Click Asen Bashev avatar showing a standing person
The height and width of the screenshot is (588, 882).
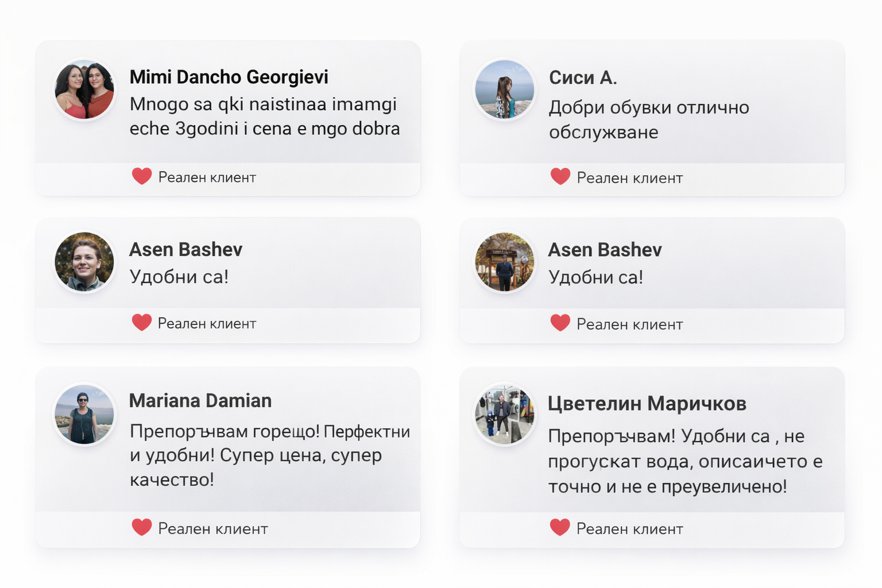coord(505,262)
